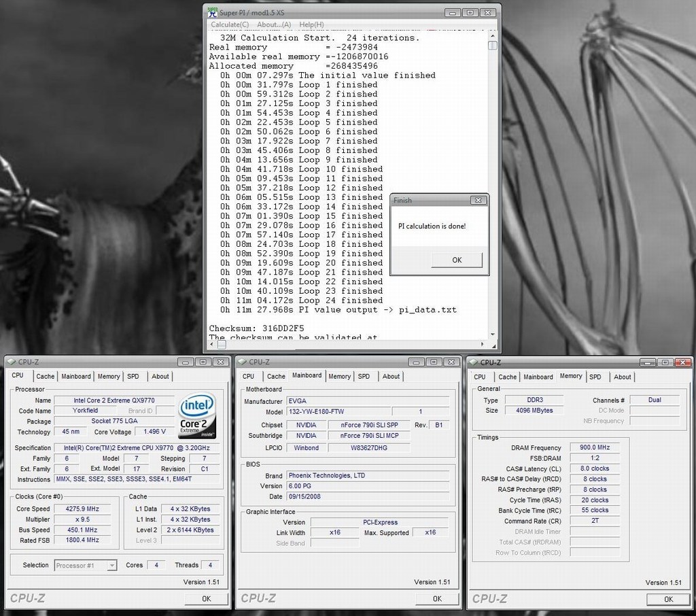Open About tab in middle CPU-Z window
The image size is (696, 616).
pos(391,376)
